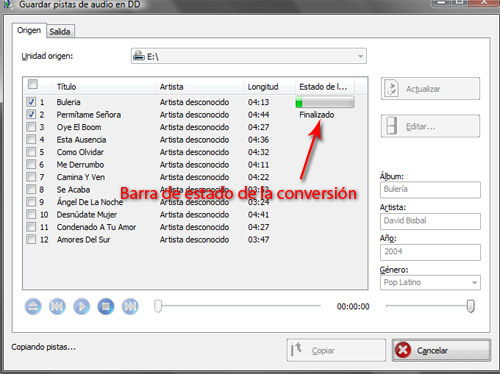Expand the Unidad origen drive dropdown

coord(360,56)
